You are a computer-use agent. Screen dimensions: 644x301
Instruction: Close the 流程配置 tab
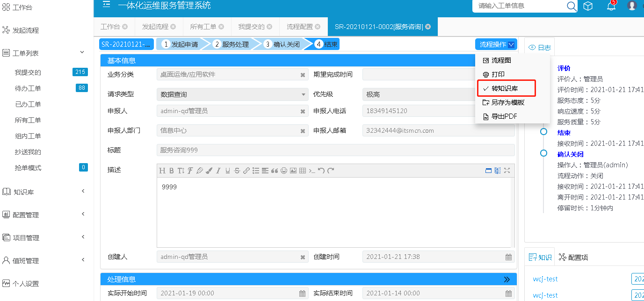(x=318, y=27)
